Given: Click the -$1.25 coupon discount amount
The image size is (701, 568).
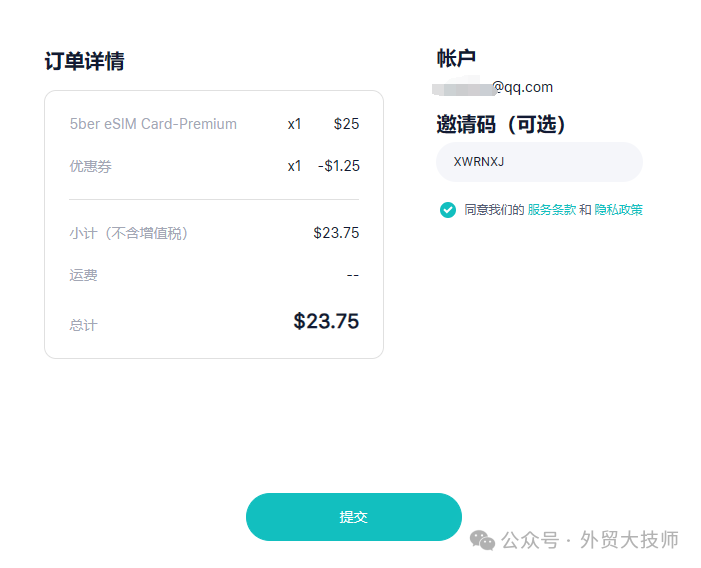Looking at the screenshot, I should pyautogui.click(x=339, y=166).
